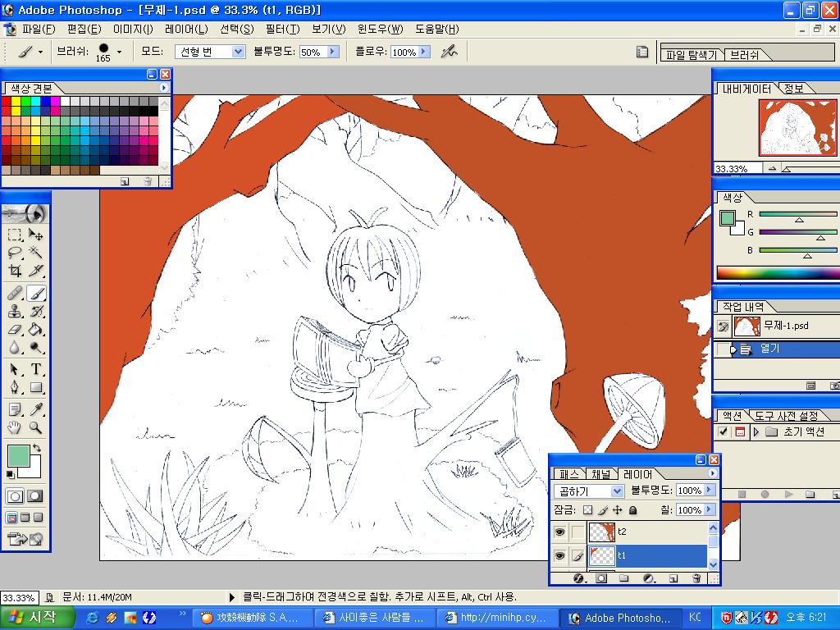Open the 필터(T) menu
840x630 pixels.
(282, 29)
